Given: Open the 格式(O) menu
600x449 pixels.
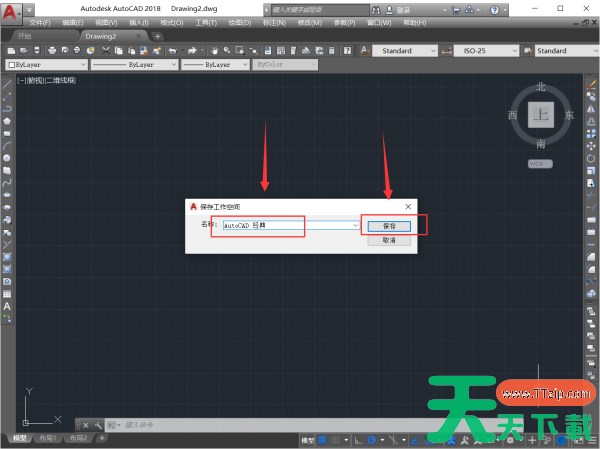Looking at the screenshot, I should (171, 21).
